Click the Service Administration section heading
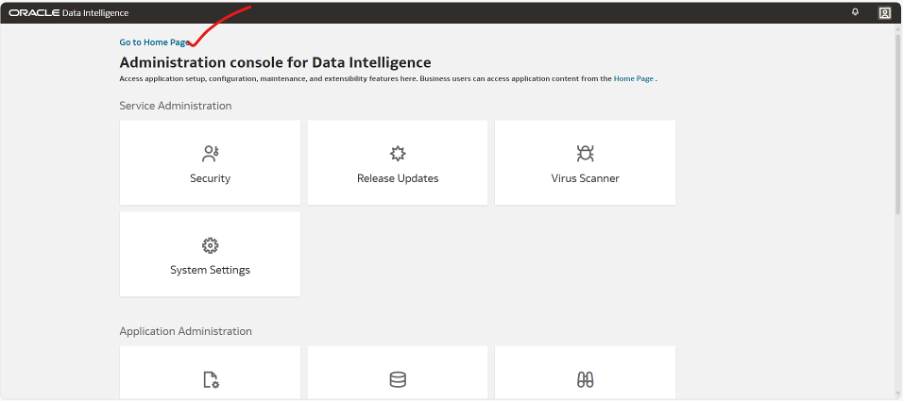The height and width of the screenshot is (402, 904). 176,106
